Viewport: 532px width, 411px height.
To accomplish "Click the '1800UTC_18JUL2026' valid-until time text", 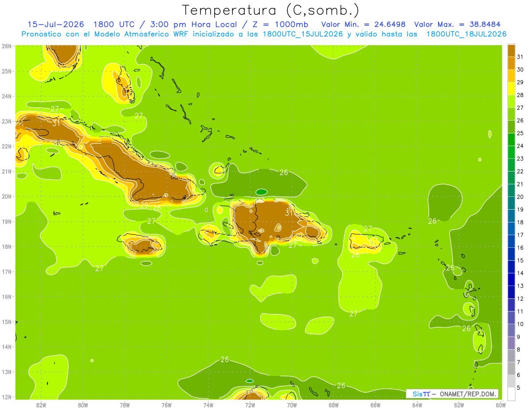I will click(x=466, y=34).
